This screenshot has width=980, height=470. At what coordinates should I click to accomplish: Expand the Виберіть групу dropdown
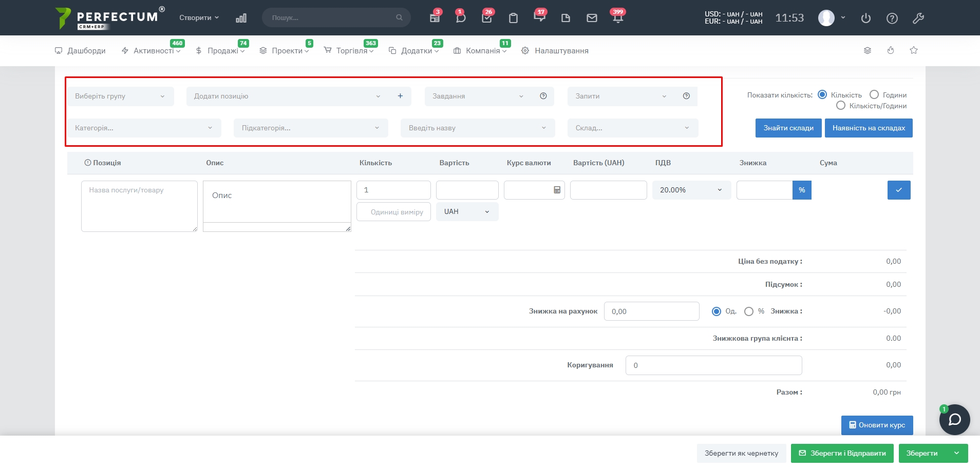click(121, 96)
